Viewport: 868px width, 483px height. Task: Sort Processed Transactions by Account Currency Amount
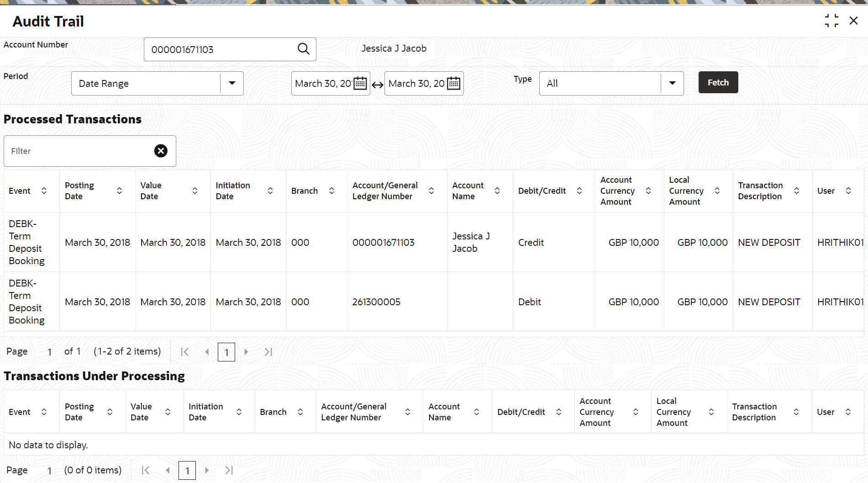[x=648, y=191]
